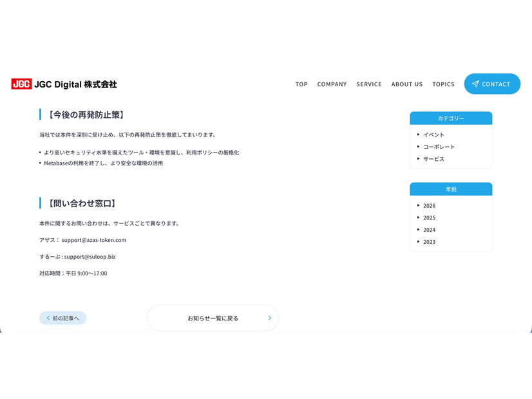
Task: Click the sentence starting 当社では本件を深刻に受け止め
Action: coord(128,135)
